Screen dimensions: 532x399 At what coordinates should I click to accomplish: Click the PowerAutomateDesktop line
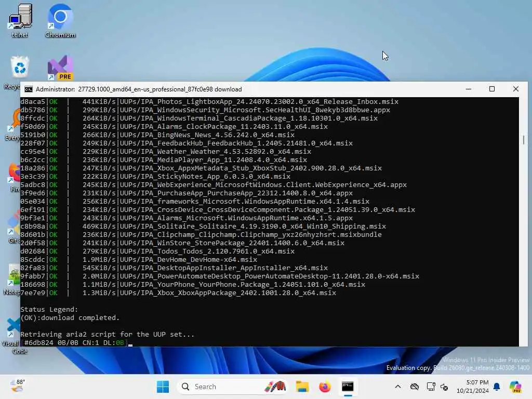(x=220, y=276)
